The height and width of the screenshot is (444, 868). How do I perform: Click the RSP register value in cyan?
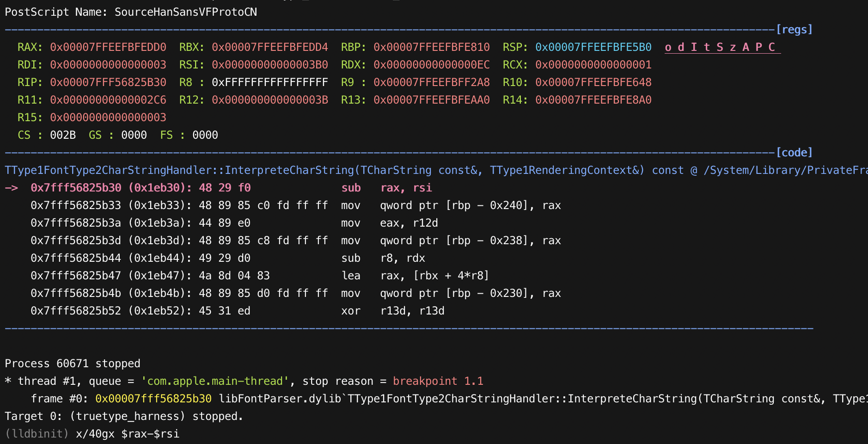[x=593, y=47]
